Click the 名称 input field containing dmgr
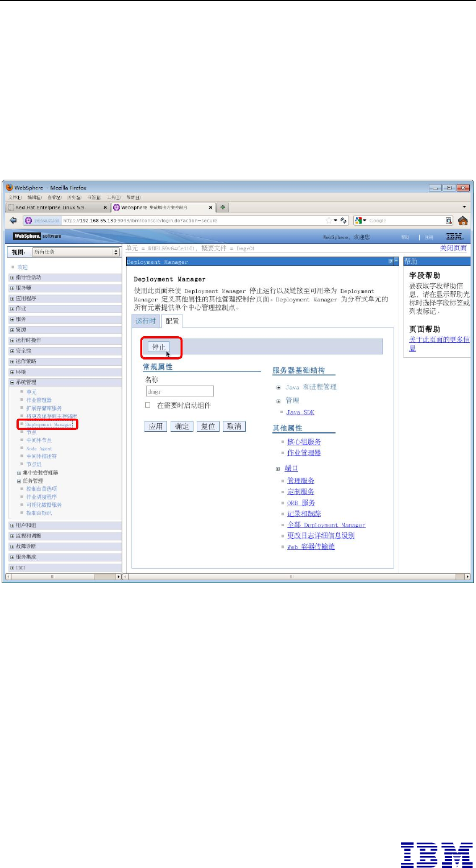The image size is (476, 868). pyautogui.click(x=180, y=391)
